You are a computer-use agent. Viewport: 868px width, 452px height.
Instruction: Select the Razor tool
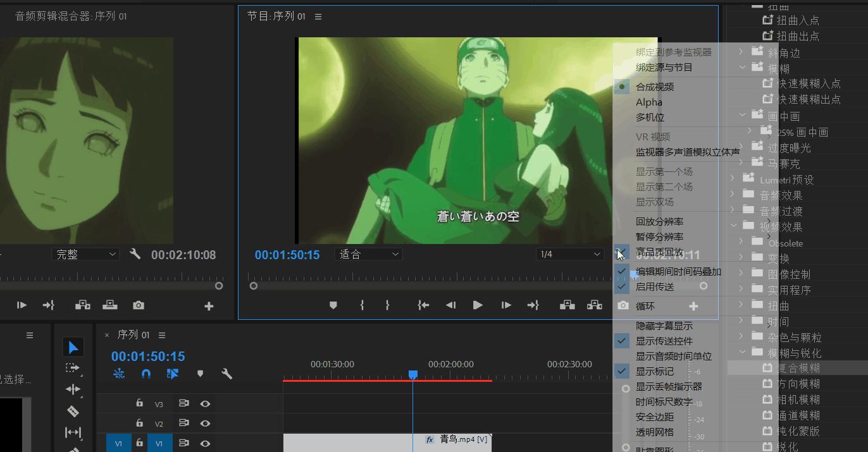tap(73, 411)
